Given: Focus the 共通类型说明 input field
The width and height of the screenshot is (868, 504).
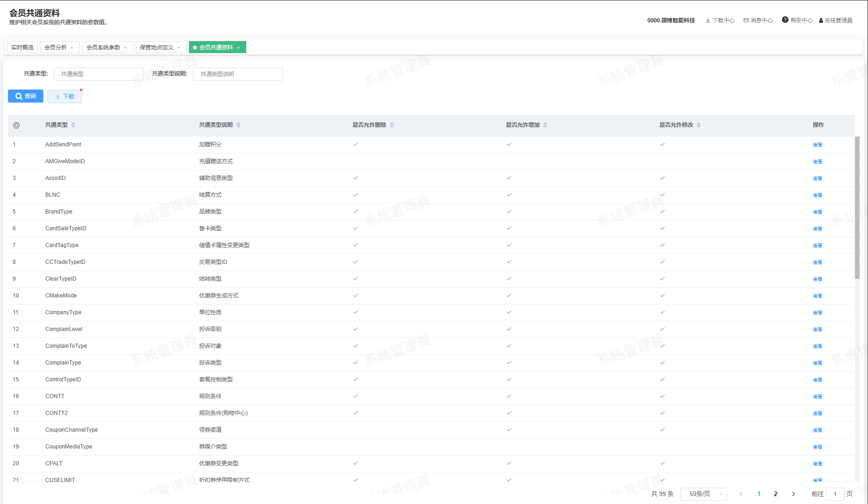Looking at the screenshot, I should click(x=238, y=74).
